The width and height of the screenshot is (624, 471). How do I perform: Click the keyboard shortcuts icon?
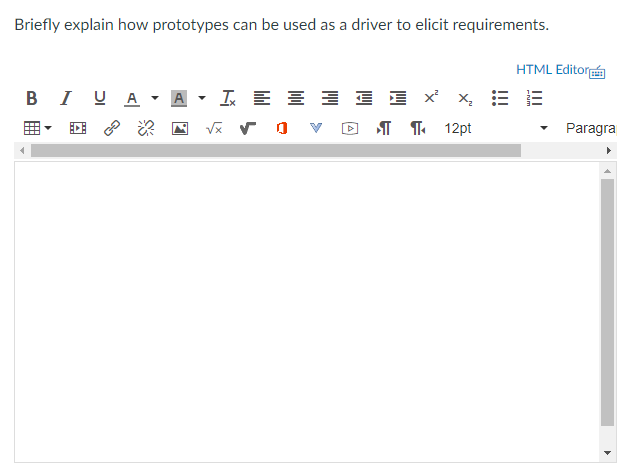point(597,72)
